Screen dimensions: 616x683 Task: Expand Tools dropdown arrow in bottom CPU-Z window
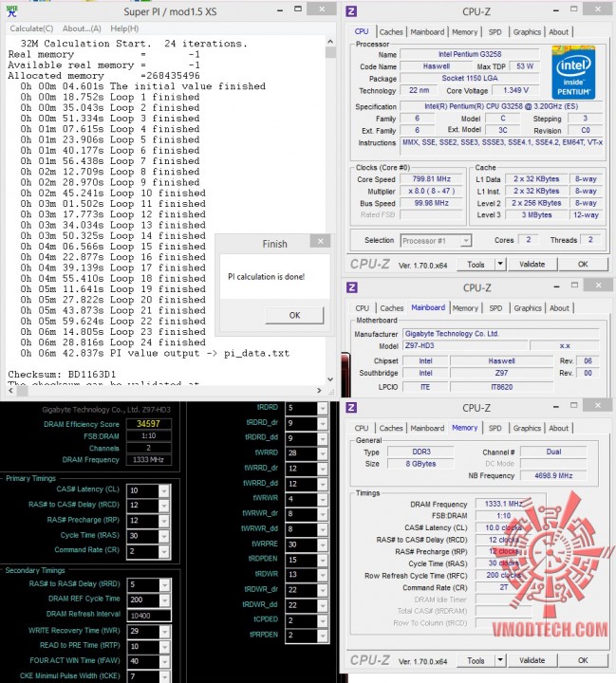[500, 661]
